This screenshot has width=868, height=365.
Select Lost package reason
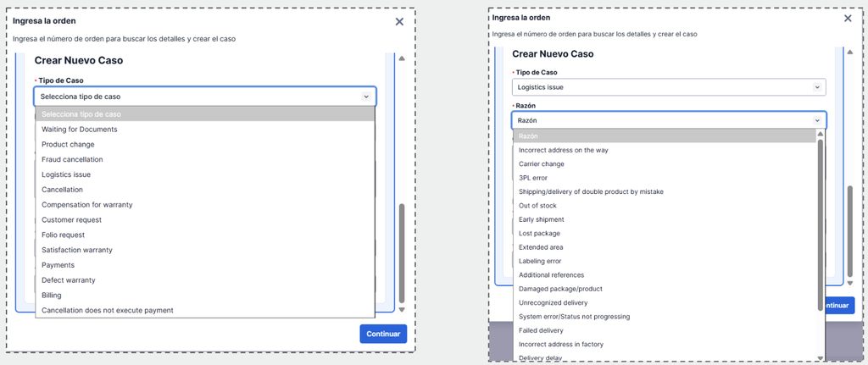coord(539,234)
